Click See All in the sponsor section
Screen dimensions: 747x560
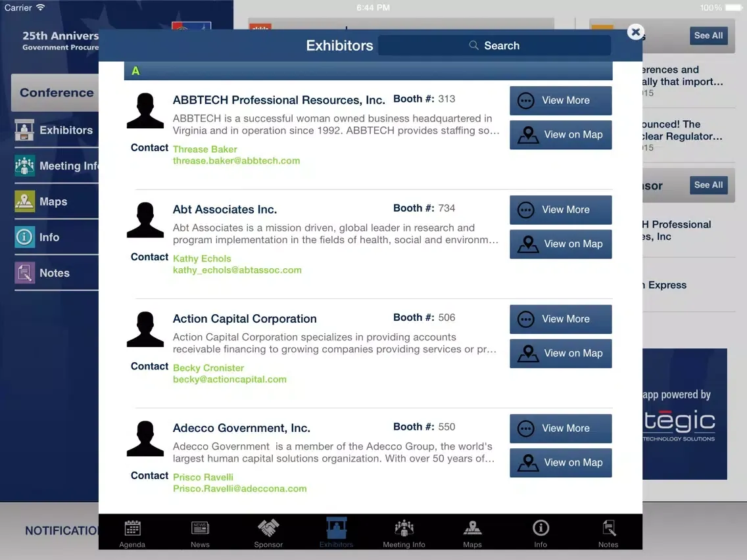708,185
